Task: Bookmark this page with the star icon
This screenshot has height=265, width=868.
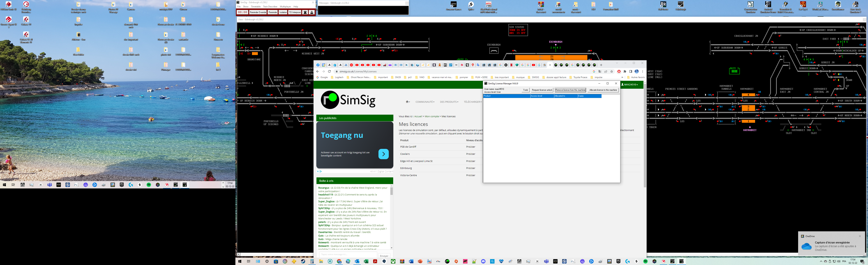Action: (612, 71)
